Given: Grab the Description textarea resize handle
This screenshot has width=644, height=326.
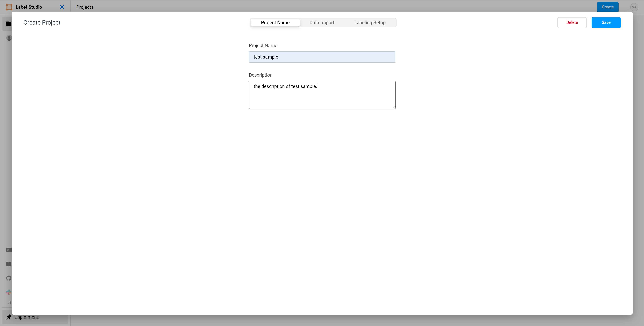Looking at the screenshot, I should 394,107.
